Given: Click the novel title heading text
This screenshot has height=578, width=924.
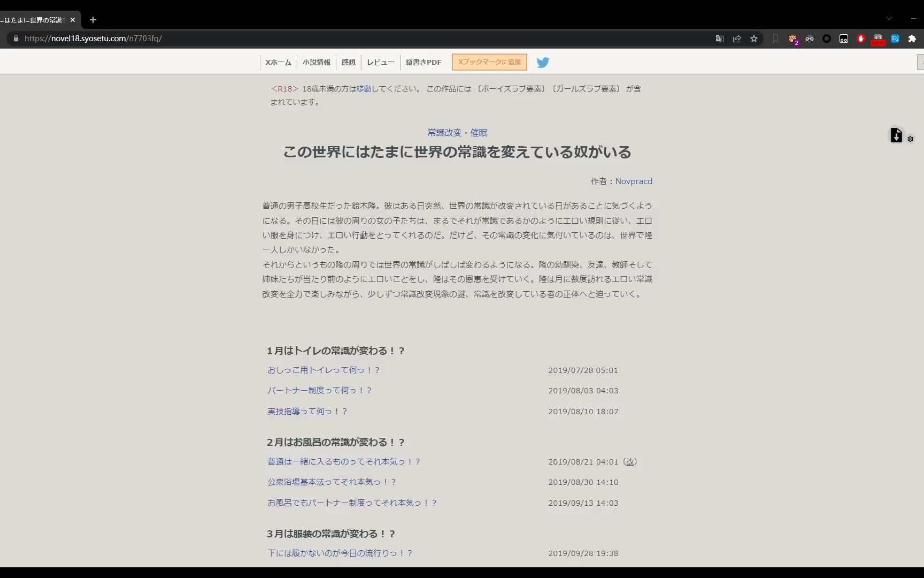Looking at the screenshot, I should (x=457, y=152).
